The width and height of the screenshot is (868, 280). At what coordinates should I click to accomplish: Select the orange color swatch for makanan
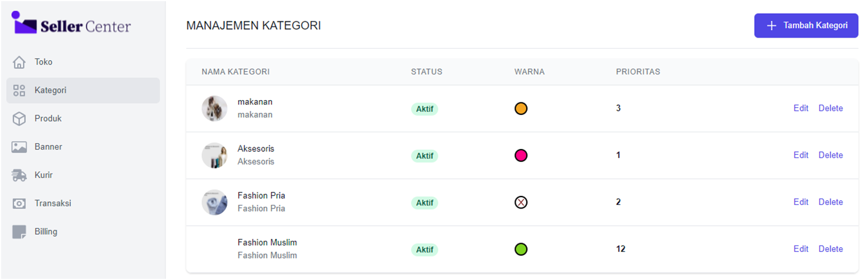tap(521, 108)
